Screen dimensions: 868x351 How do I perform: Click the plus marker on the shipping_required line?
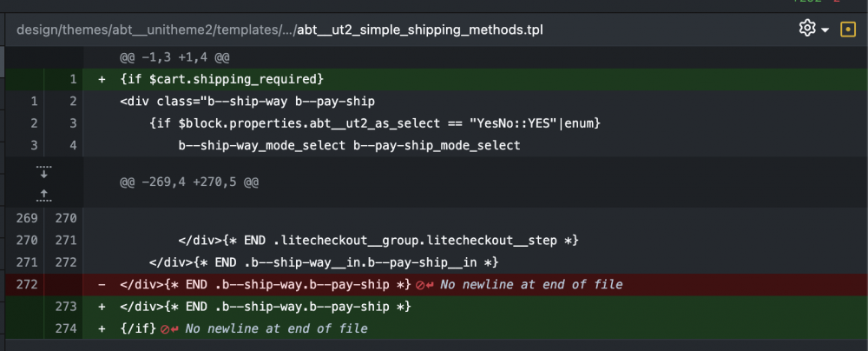[x=102, y=80]
